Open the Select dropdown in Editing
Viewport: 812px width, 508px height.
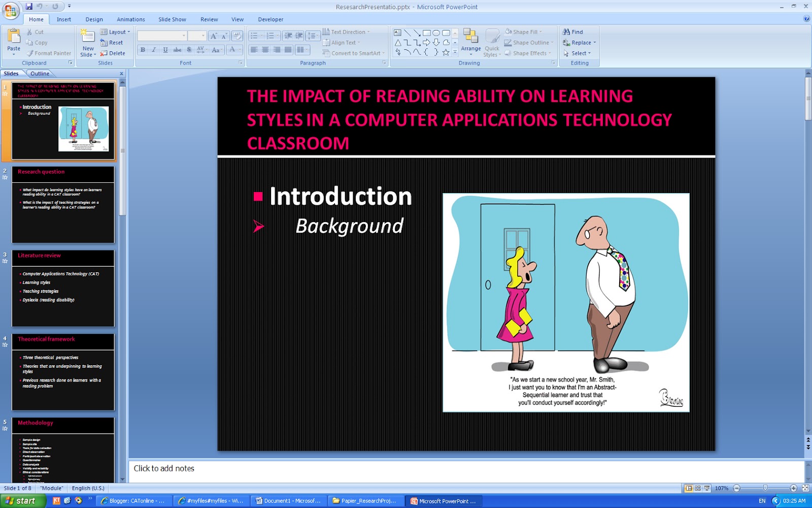[577, 53]
